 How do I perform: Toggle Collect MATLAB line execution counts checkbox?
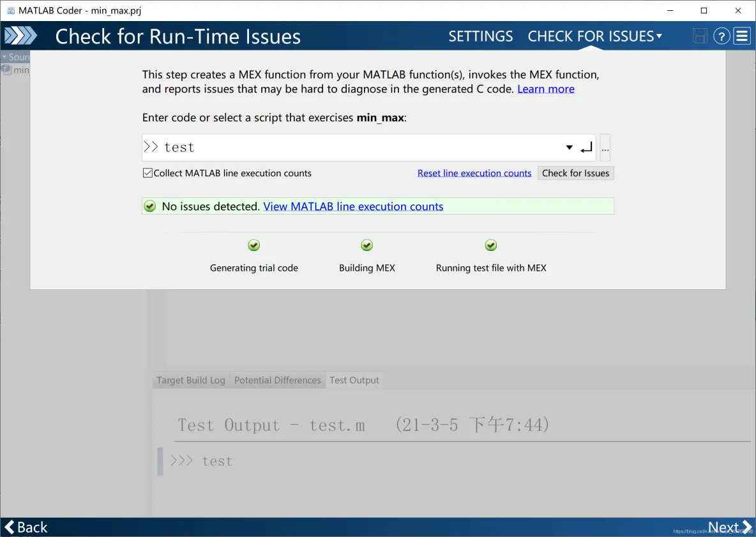(x=147, y=173)
